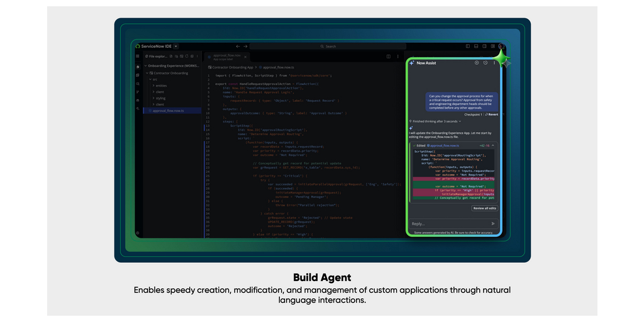Click the Checkpoint 1 label
Image resolution: width=644 pixels, height=322 pixels.
[473, 114]
